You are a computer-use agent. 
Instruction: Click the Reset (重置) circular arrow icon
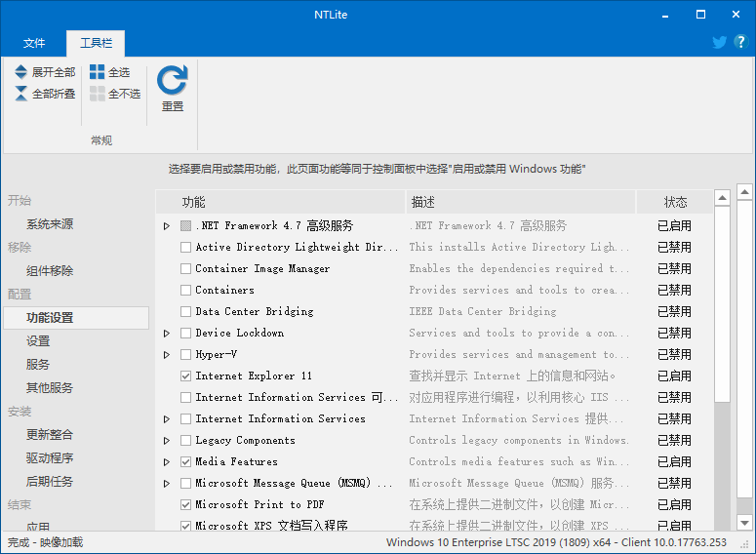(x=173, y=80)
